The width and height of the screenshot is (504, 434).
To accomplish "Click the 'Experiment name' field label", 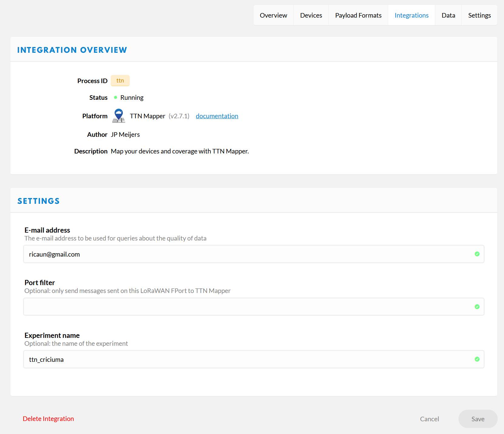I will (52, 335).
